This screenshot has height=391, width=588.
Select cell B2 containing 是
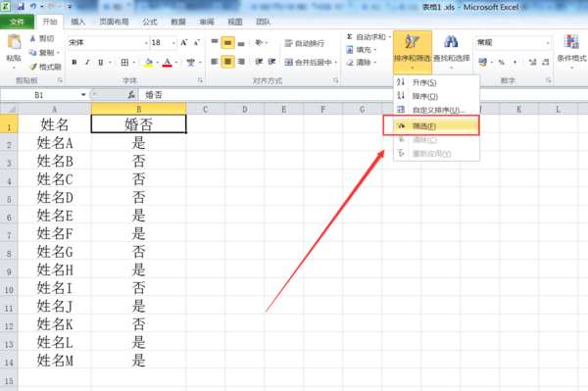pos(139,143)
